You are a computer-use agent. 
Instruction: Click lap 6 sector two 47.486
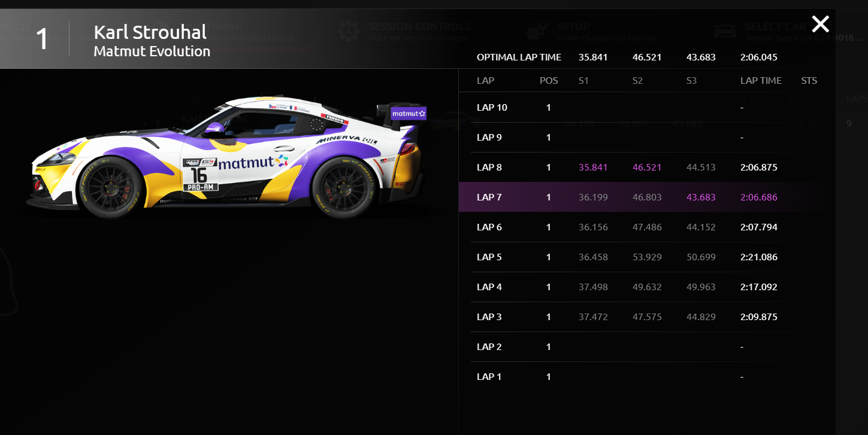click(x=647, y=227)
